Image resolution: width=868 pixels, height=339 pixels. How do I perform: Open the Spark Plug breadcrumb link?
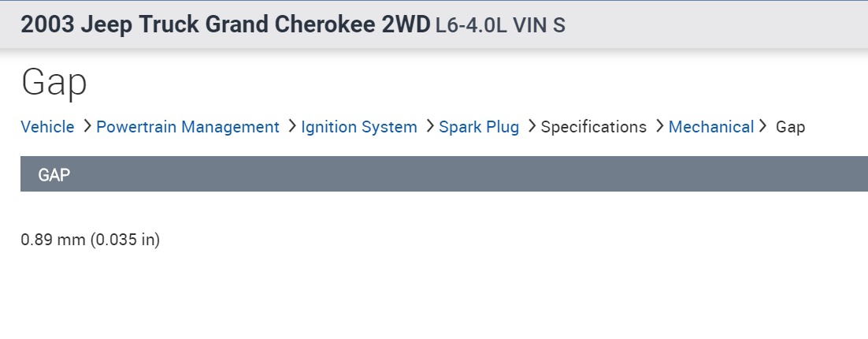[479, 127]
